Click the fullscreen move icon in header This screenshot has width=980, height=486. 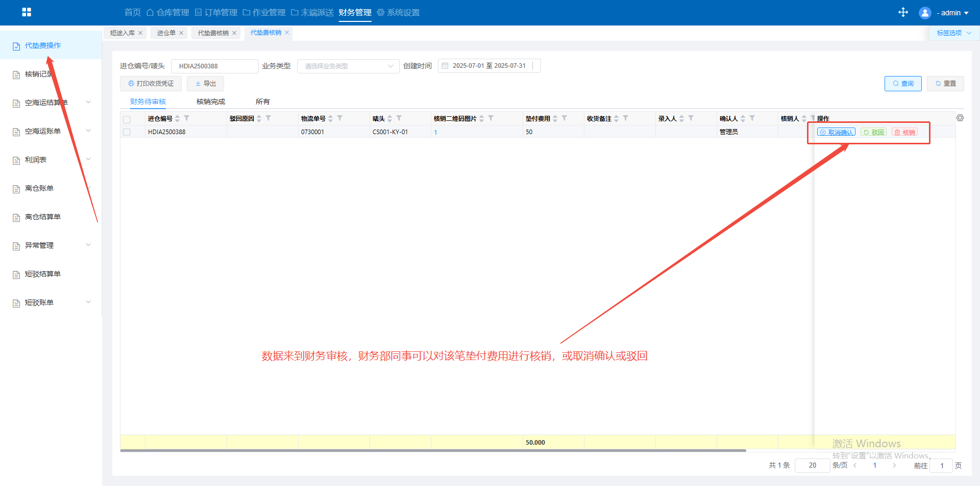903,12
